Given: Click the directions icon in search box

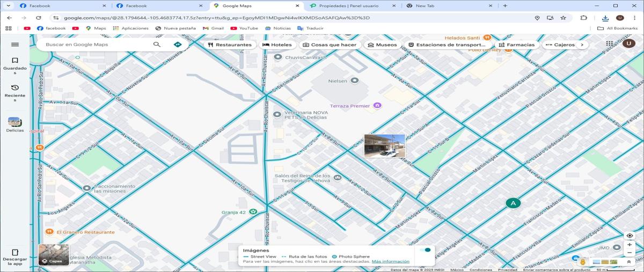Looking at the screenshot, I should coord(178,45).
